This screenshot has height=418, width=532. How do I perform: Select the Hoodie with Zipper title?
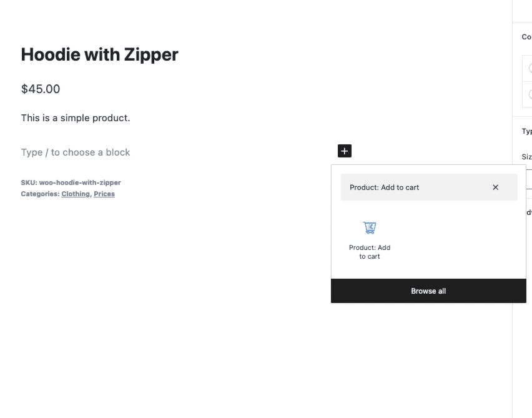[99, 54]
